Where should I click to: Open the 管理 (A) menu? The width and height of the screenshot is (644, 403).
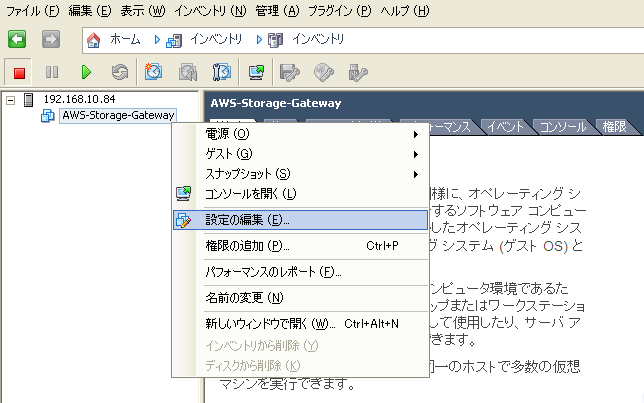277,11
